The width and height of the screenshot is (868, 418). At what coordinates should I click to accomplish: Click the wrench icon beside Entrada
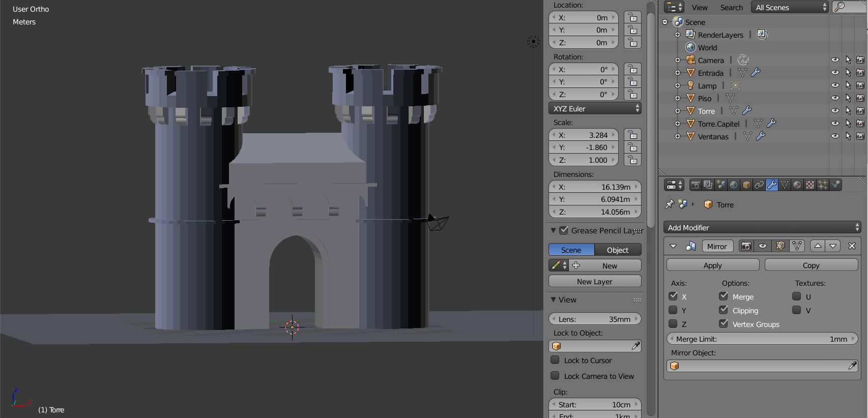(756, 73)
